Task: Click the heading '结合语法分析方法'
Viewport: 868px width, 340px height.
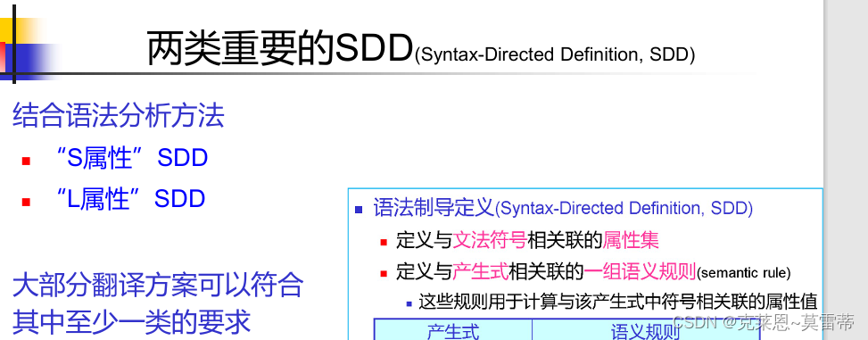Action: coord(118,116)
